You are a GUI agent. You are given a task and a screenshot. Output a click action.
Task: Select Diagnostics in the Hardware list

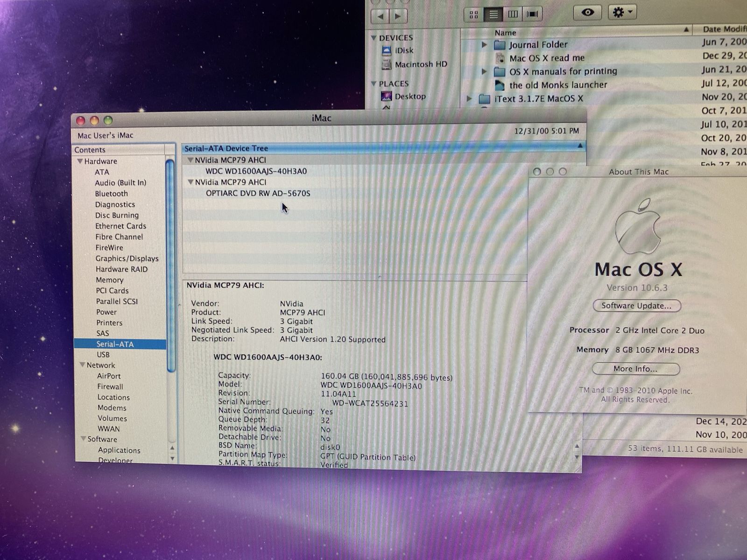point(115,204)
